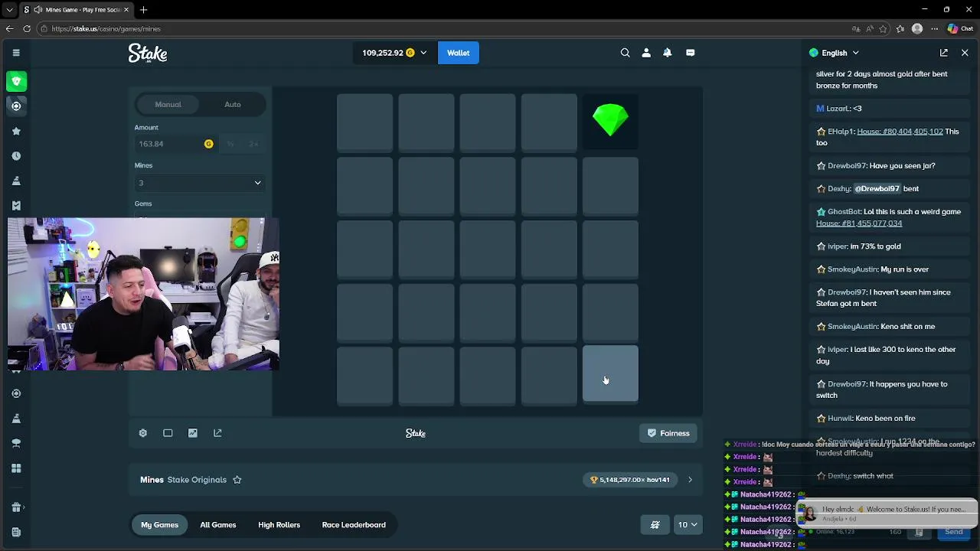Screen dimensions: 980x551
Task: Switch to Manual betting mode
Action: tap(168, 104)
